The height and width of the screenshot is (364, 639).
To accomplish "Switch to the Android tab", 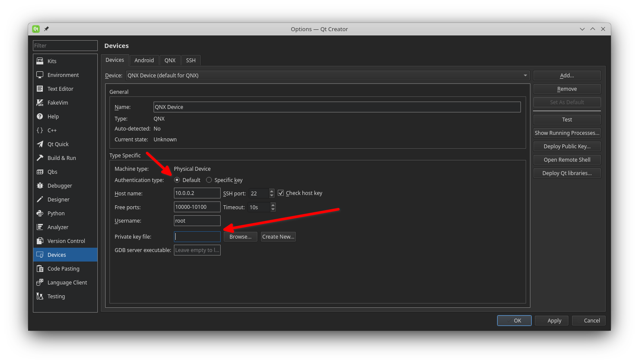I will [x=144, y=61].
